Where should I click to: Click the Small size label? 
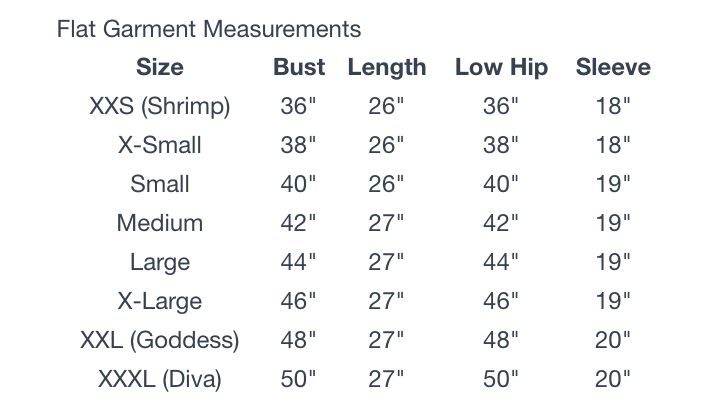[160, 184]
